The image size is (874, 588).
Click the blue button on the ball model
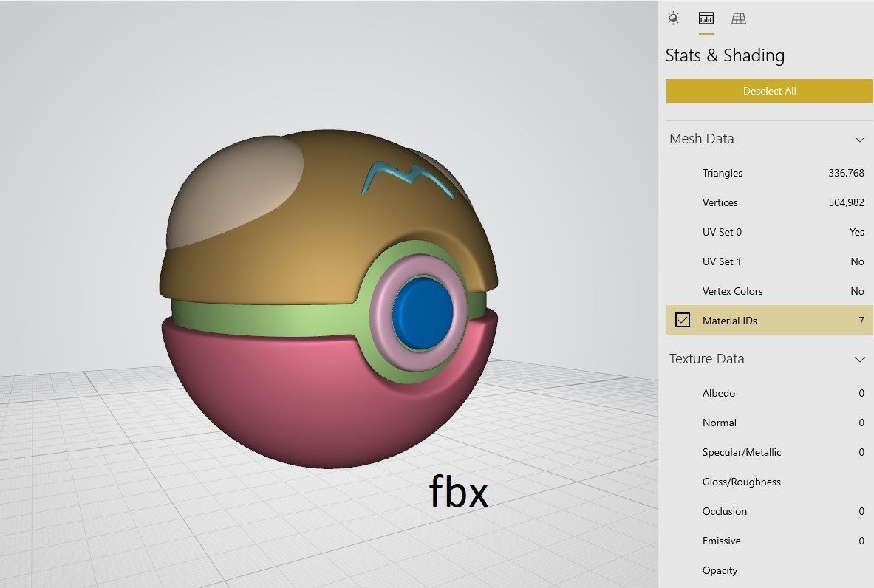pos(423,312)
